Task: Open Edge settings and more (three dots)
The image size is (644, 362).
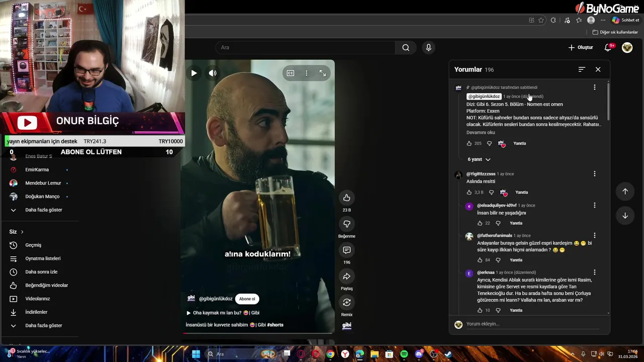Action: pyautogui.click(x=603, y=20)
